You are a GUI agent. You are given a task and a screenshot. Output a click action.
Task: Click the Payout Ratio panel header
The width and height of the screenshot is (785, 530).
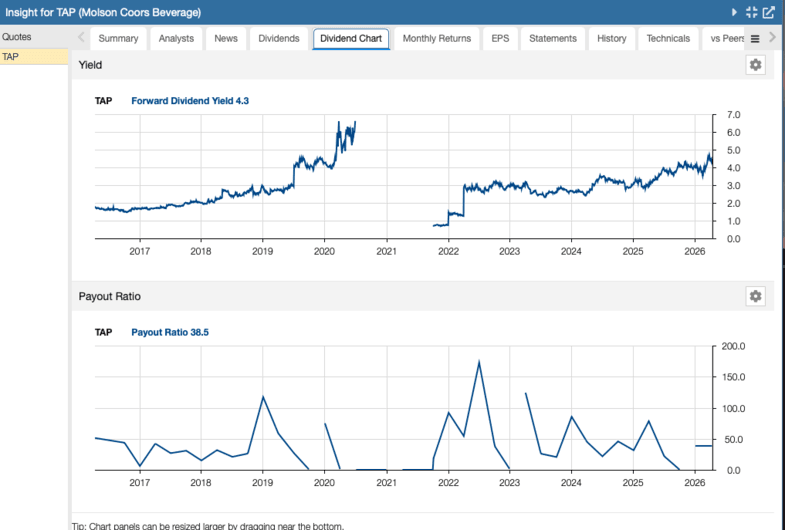[423, 296]
